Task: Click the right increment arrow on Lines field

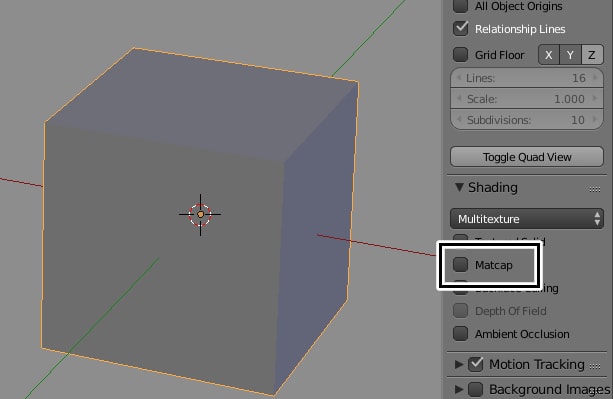Action: 595,78
